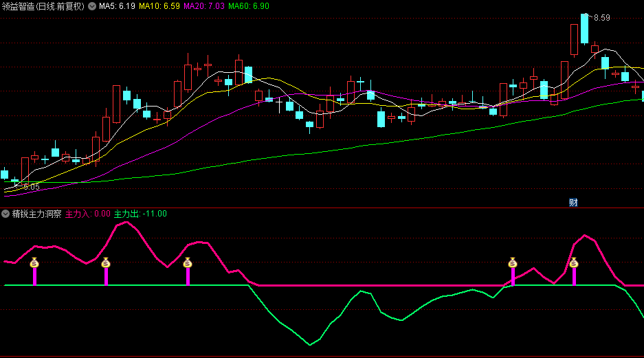This screenshot has height=358, width=644.
Task: Click the second money bag signal icon
Action: [106, 262]
